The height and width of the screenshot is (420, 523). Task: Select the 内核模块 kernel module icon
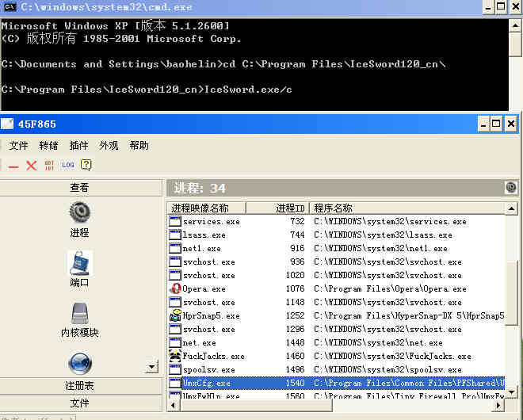click(79, 313)
